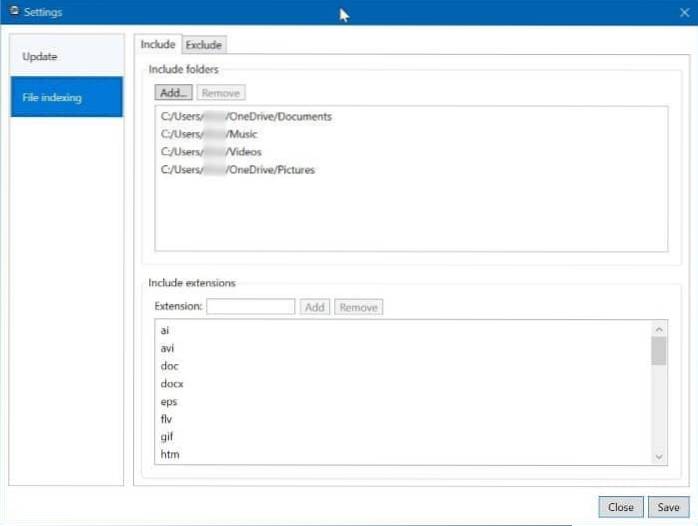The height and width of the screenshot is (526, 698).
Task: Close the Settings window with X
Action: click(x=682, y=13)
